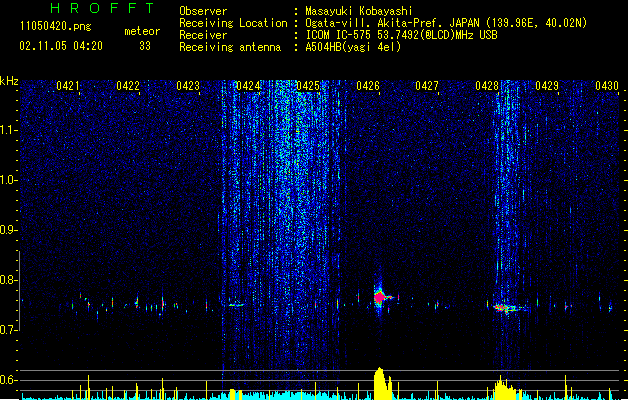629x400 pixels.
Task: Click the date stamp 02.11.05 04:20
Action: coord(61,46)
